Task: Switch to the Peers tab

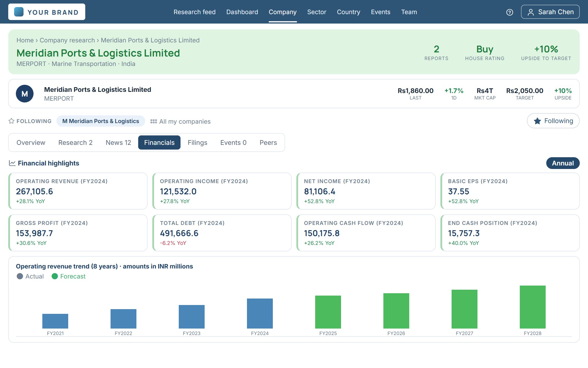Action: (268, 142)
